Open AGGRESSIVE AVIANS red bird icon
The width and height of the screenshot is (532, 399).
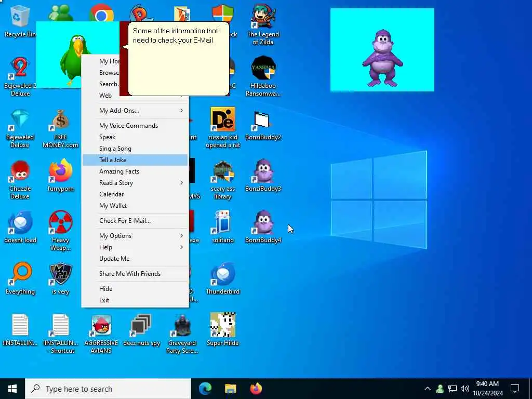pyautogui.click(x=101, y=334)
